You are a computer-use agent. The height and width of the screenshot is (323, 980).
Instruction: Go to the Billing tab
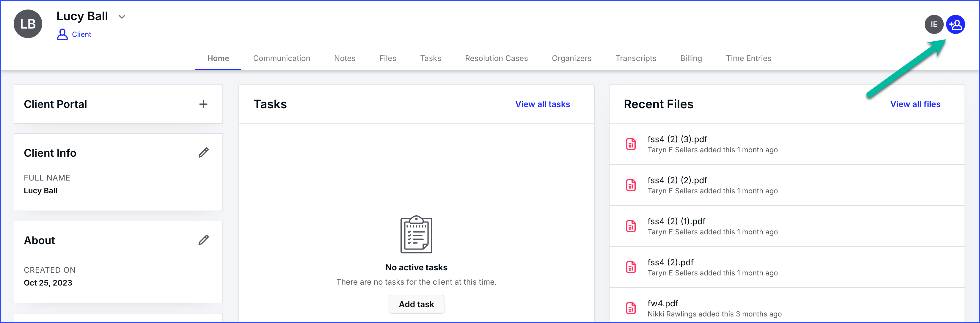tap(691, 58)
